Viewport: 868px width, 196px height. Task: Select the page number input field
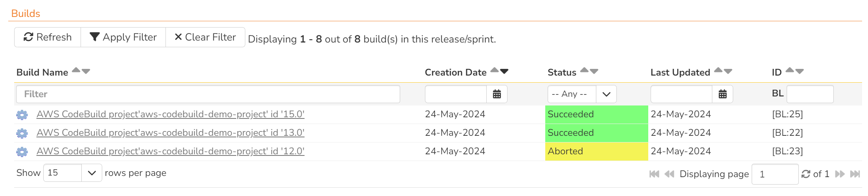[x=774, y=174]
